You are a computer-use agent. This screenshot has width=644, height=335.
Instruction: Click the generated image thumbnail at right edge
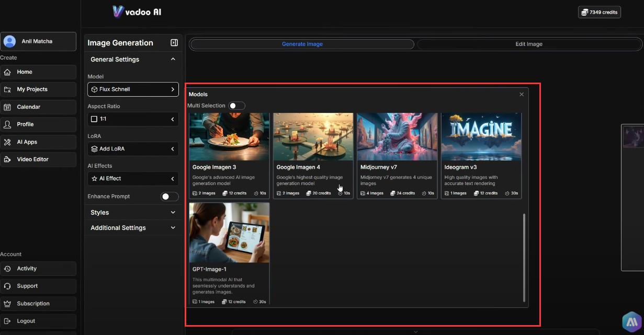633,137
